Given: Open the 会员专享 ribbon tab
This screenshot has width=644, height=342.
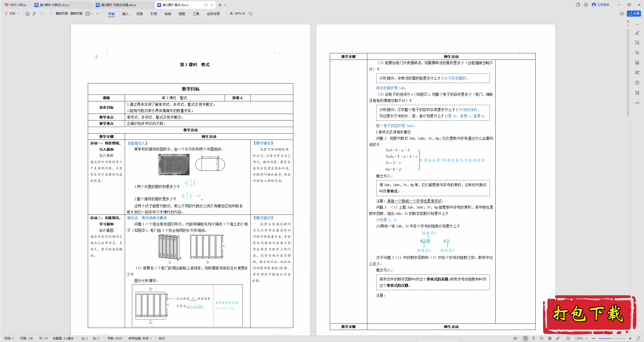Looking at the screenshot, I should (x=213, y=14).
